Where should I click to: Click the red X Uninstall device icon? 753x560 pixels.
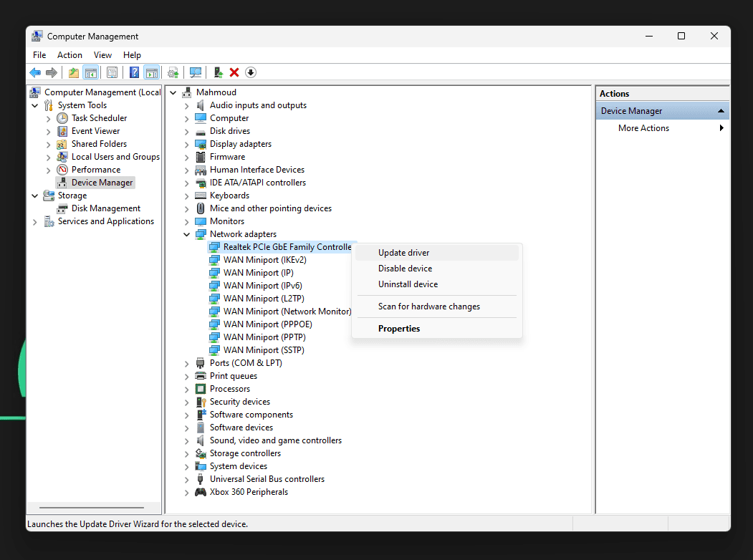234,72
